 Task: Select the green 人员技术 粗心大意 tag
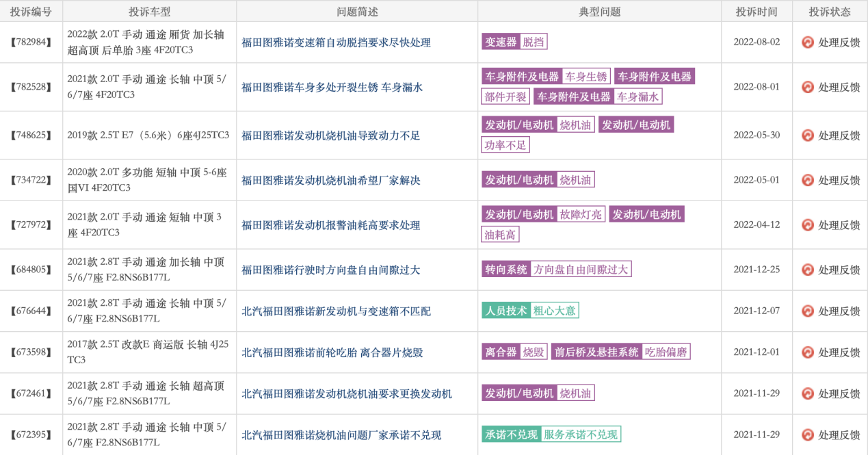point(531,310)
